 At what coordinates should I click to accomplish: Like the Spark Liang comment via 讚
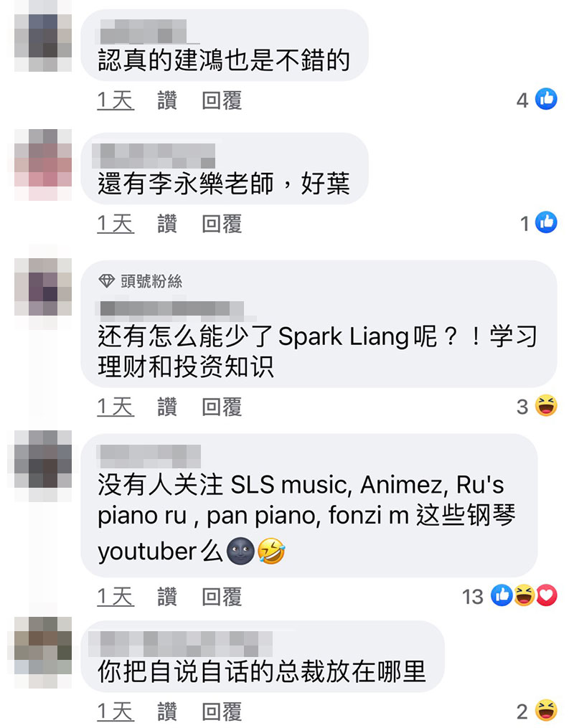167,407
